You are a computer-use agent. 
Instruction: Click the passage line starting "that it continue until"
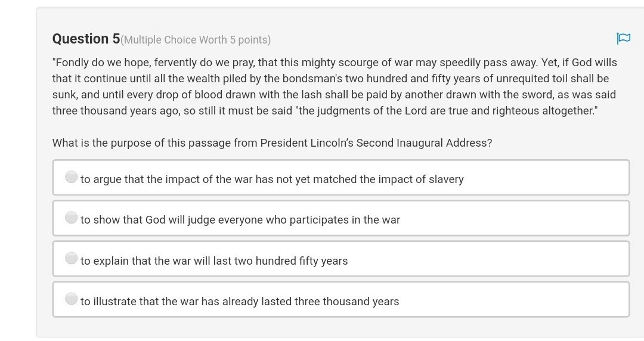click(330, 79)
